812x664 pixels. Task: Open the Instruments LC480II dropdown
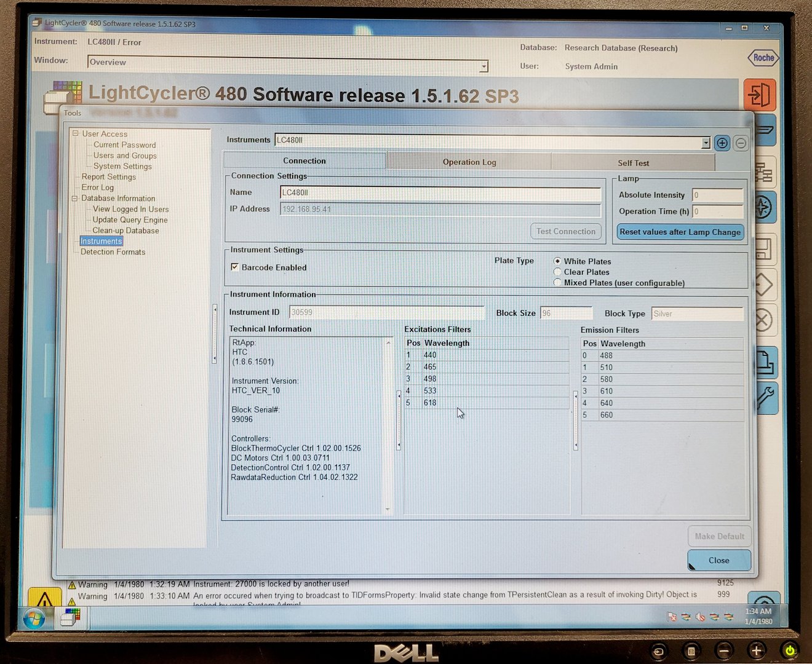(705, 142)
